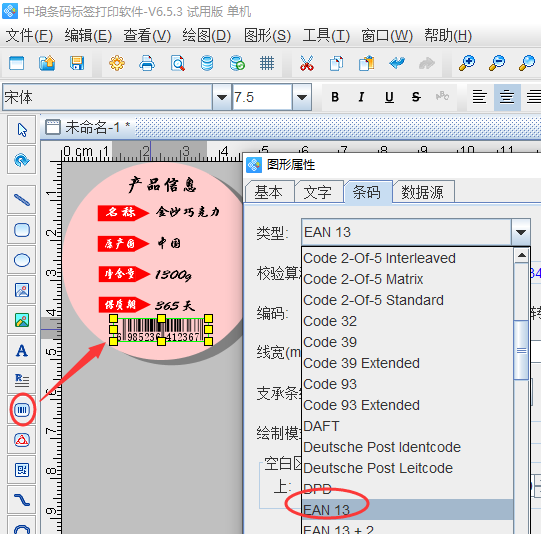The height and width of the screenshot is (534, 541).
Task: Open the 帮助(H) menu
Action: pos(448,36)
